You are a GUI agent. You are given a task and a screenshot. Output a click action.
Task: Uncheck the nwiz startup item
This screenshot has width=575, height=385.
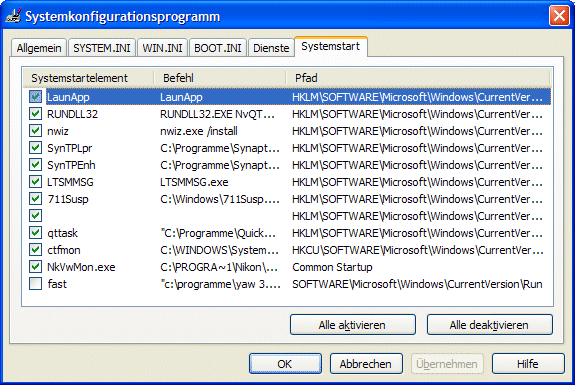36,131
